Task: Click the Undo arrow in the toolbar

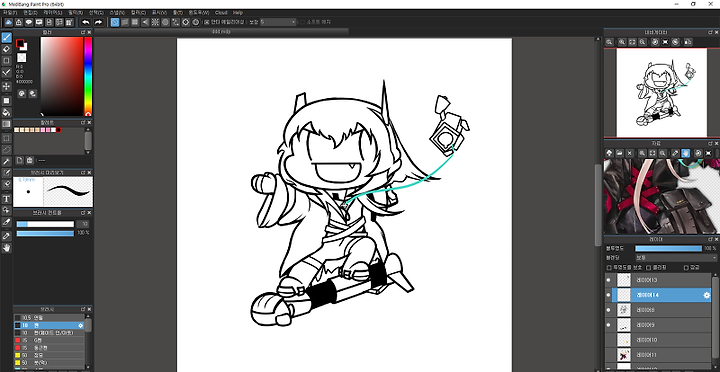Action: 86,22
